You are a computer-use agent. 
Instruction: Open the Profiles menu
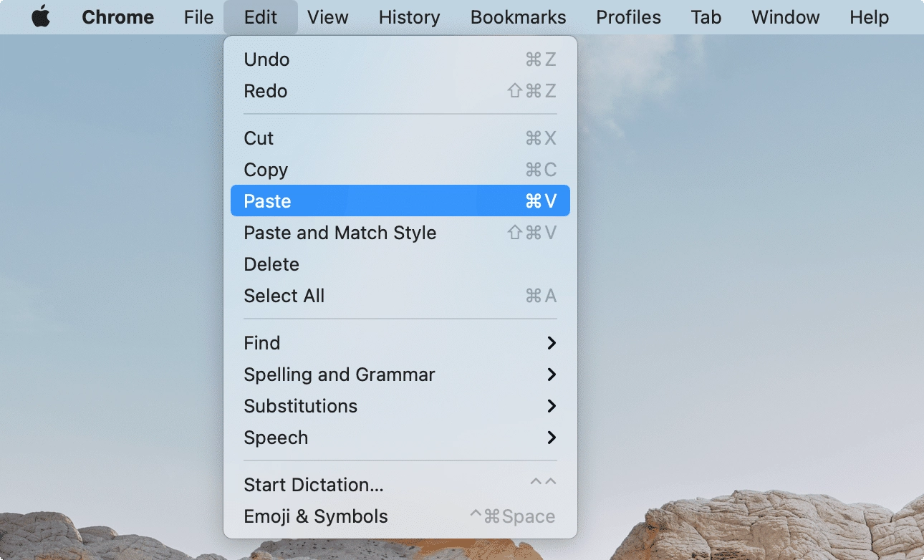[x=628, y=17]
